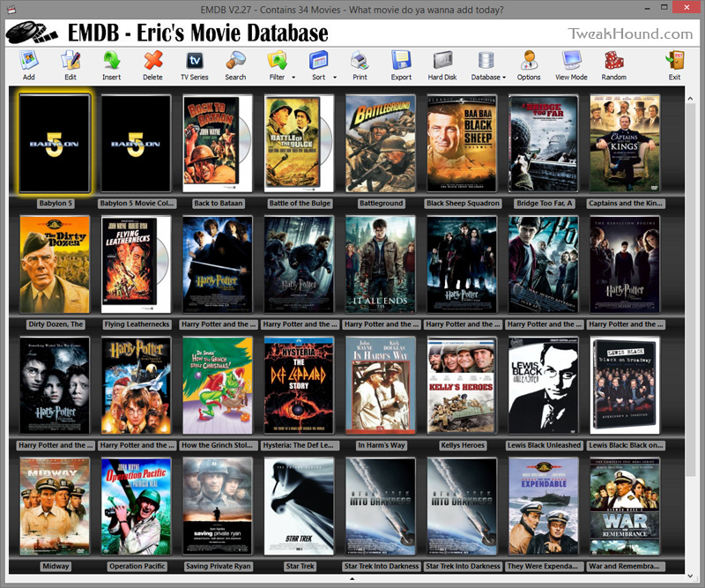This screenshot has height=588, width=705.
Task: Open the TweakHound.com link
Action: click(x=629, y=33)
